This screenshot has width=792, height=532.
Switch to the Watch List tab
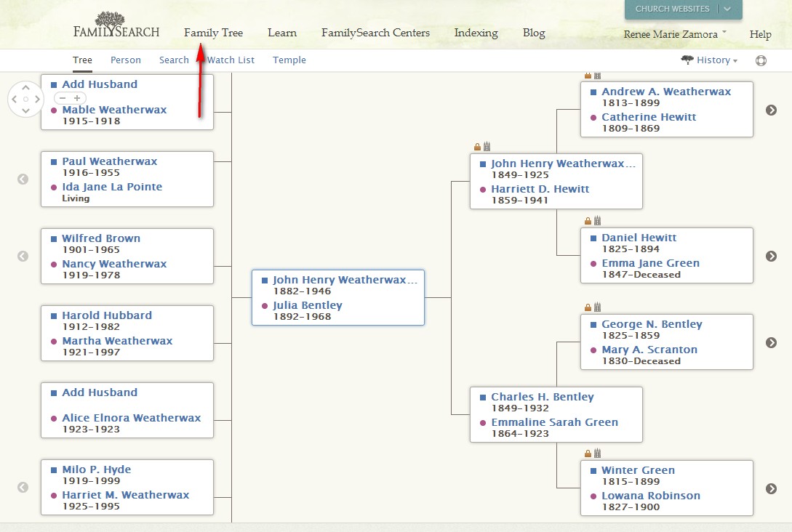coord(231,60)
